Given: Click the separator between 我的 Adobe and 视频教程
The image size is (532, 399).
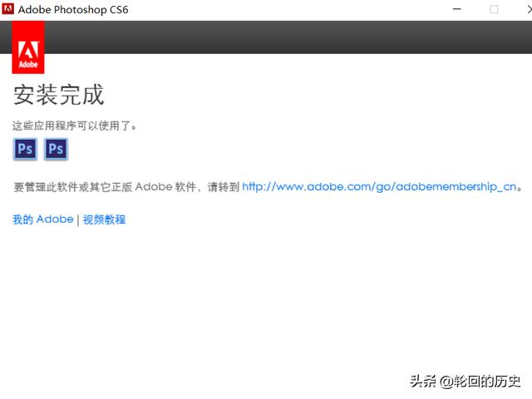Looking at the screenshot, I should [x=78, y=219].
